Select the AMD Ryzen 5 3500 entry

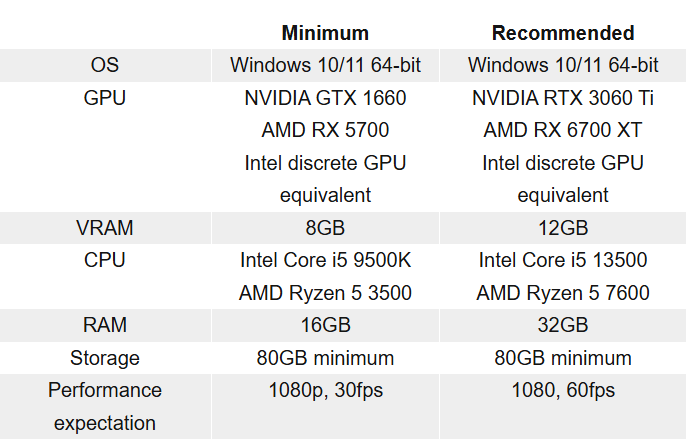click(325, 293)
